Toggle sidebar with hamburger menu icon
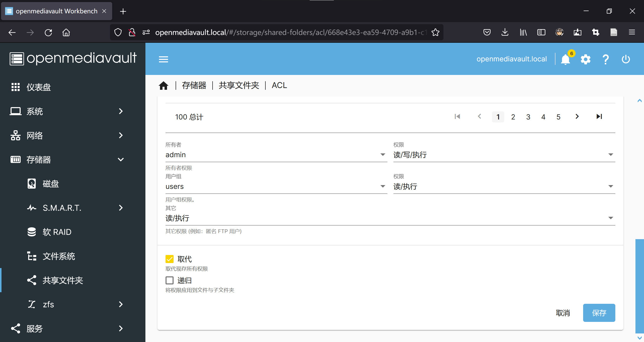 point(163,60)
